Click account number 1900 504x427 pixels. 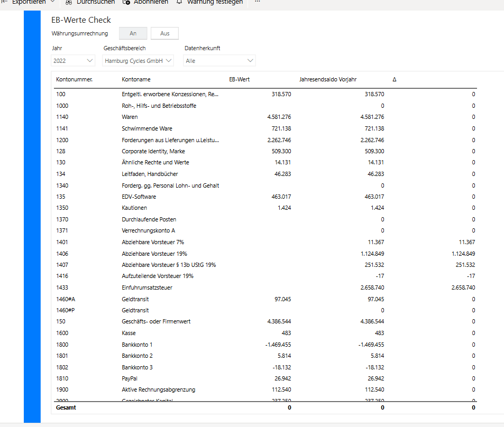(x=62, y=389)
